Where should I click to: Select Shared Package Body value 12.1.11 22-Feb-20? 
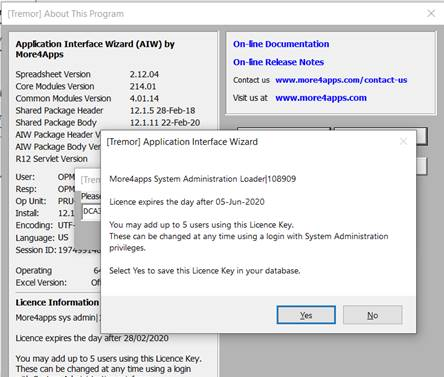coord(165,123)
